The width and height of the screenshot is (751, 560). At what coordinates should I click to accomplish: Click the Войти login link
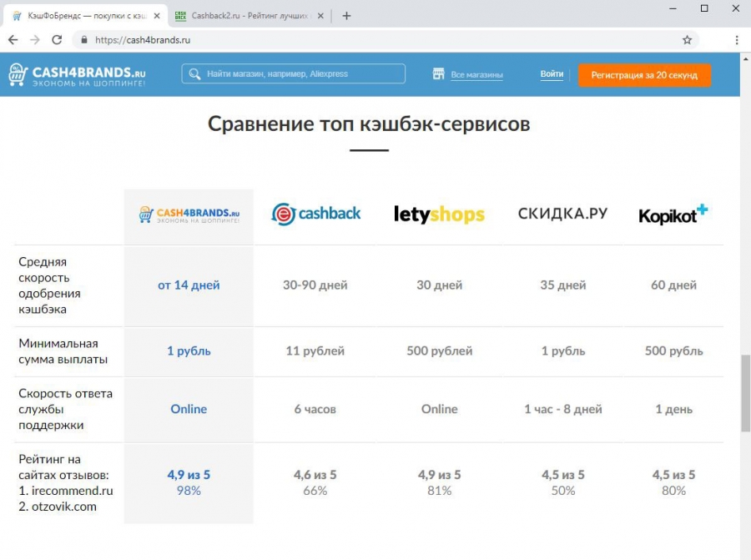tap(552, 73)
